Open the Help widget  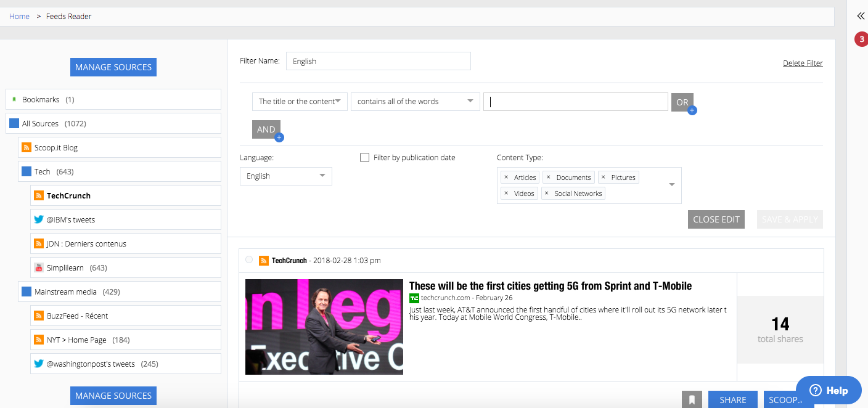(x=829, y=390)
